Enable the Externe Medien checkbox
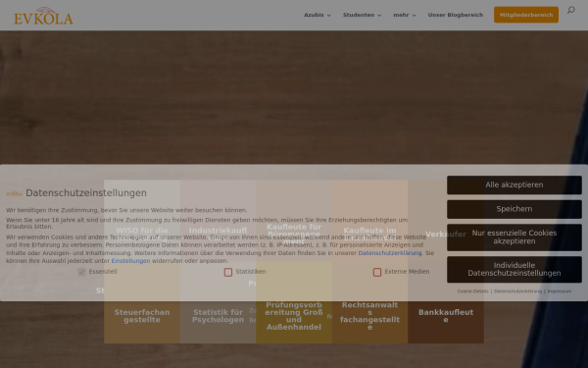Image resolution: width=588 pixels, height=368 pixels. (377, 272)
